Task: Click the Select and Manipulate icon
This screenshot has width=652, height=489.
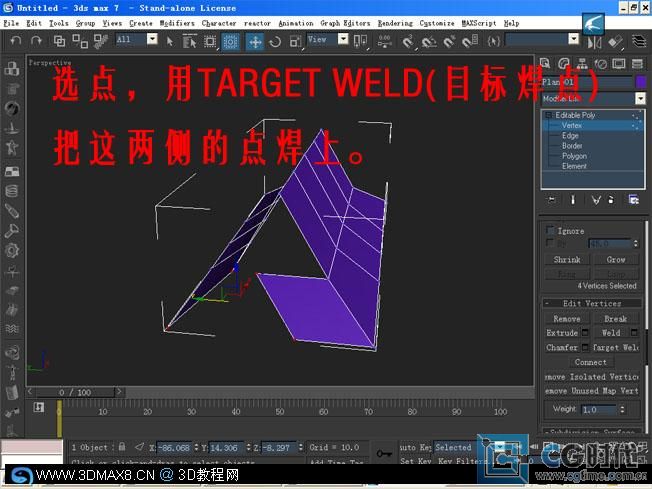Action: 384,41
